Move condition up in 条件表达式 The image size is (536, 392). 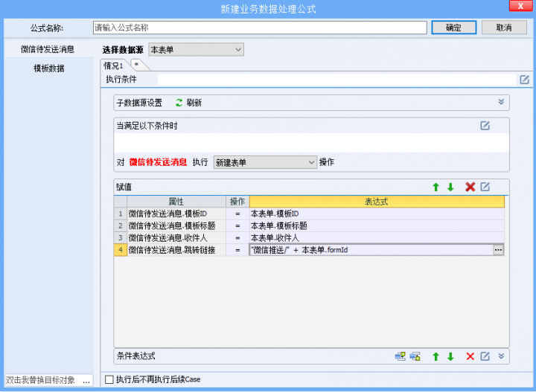(435, 356)
